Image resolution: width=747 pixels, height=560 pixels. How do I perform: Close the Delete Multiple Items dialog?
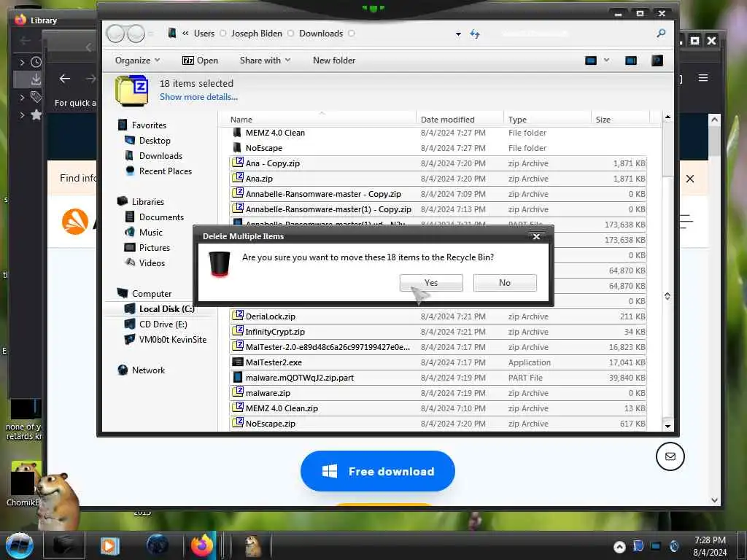tap(536, 236)
